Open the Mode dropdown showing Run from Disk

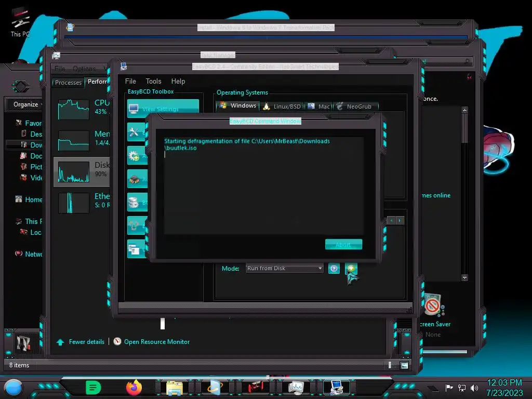pyautogui.click(x=284, y=268)
